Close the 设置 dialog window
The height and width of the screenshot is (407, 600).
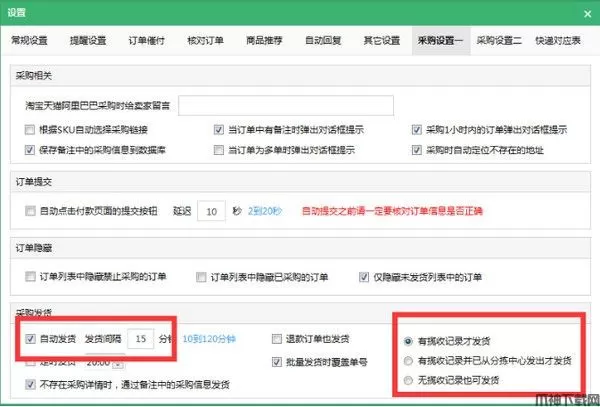(587, 14)
